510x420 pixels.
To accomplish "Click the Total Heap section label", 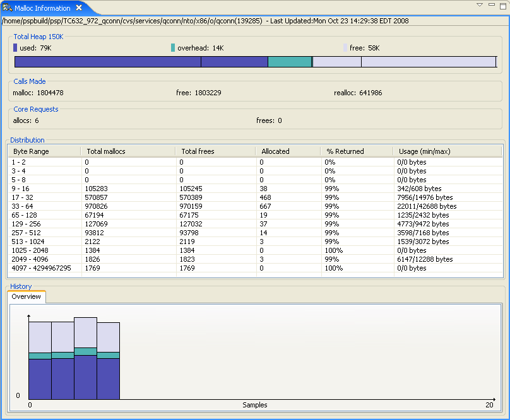I will coord(37,37).
